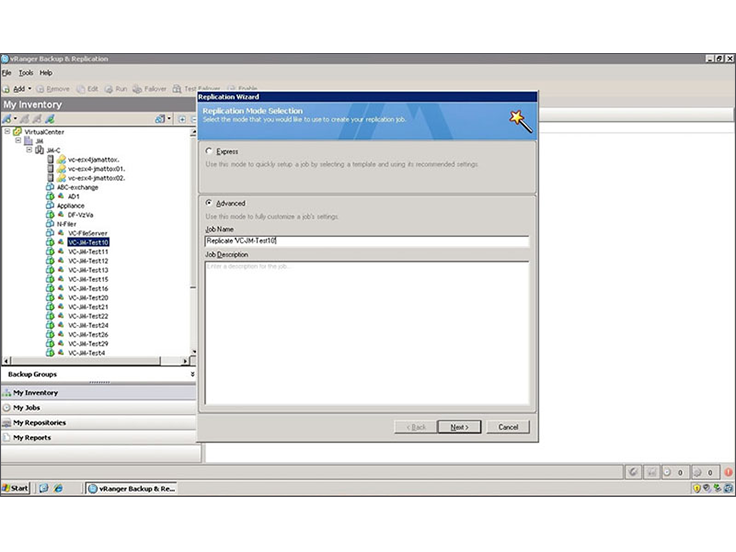This screenshot has height=552, width=736.
Task: Switch to My Repositories navigation tab
Action: 99,422
